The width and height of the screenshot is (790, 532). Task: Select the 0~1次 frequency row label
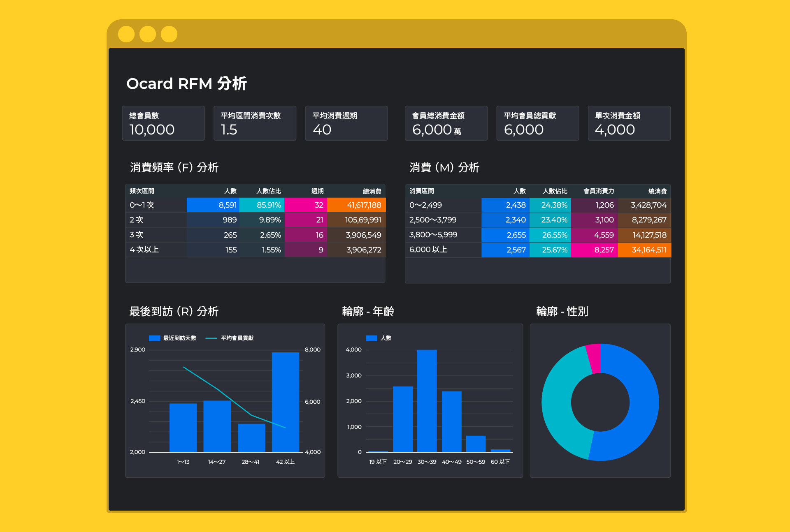[x=142, y=205]
